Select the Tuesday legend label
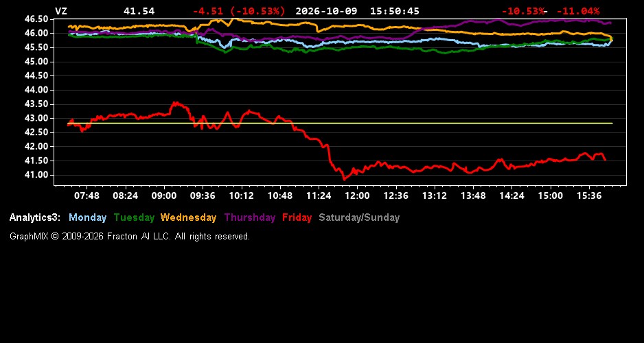 [x=135, y=218]
